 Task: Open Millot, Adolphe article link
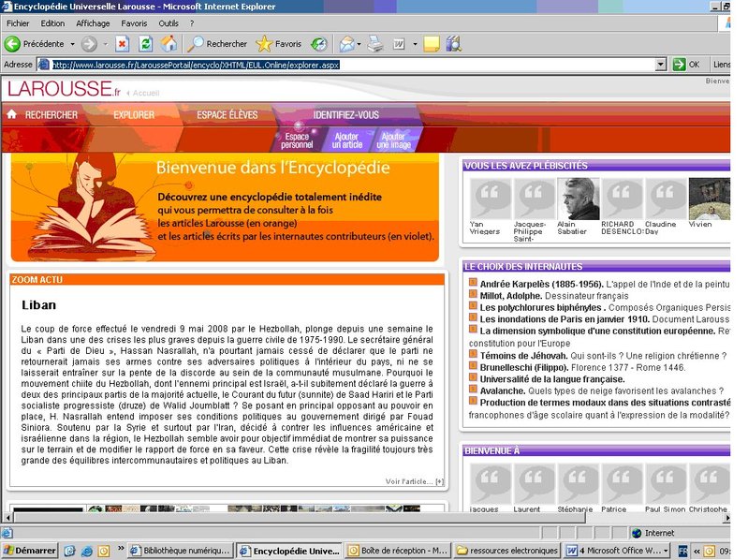[511, 296]
